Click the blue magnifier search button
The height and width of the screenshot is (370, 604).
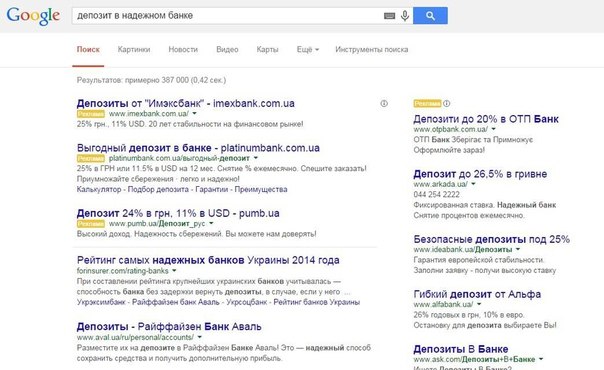(x=430, y=16)
